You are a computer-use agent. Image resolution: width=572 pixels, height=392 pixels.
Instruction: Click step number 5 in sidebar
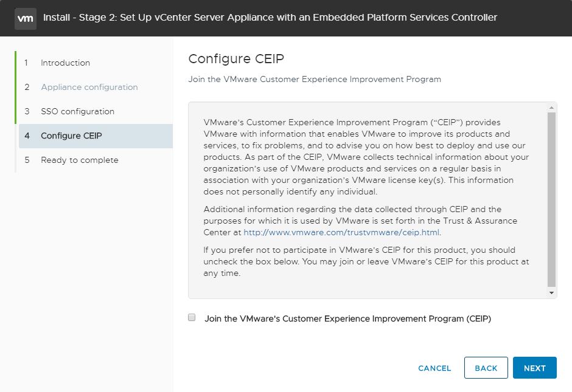(x=27, y=160)
